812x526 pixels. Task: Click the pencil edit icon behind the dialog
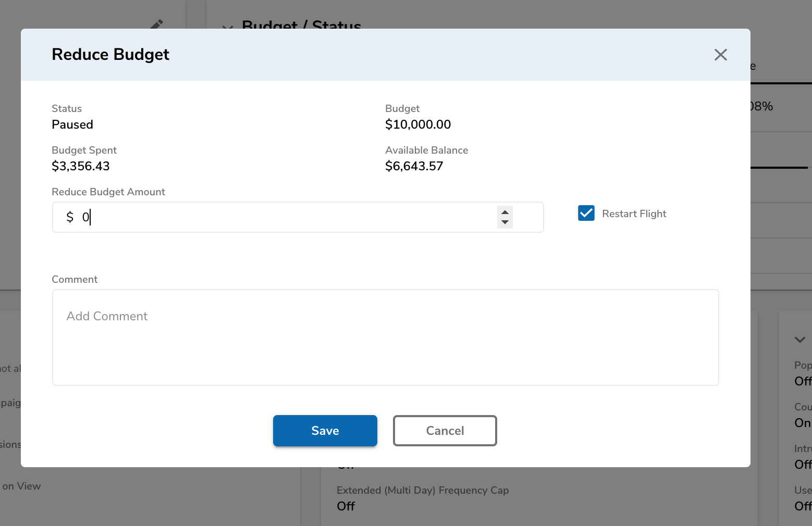pos(156,24)
